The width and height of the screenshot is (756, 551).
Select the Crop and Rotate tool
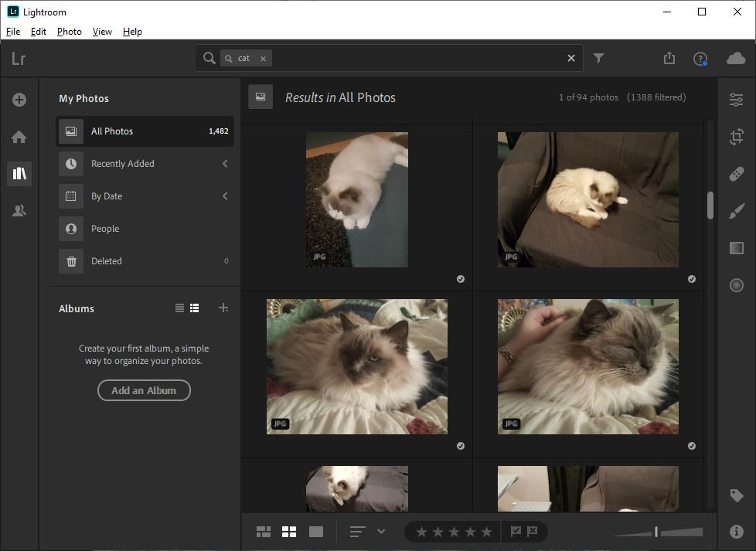[736, 137]
